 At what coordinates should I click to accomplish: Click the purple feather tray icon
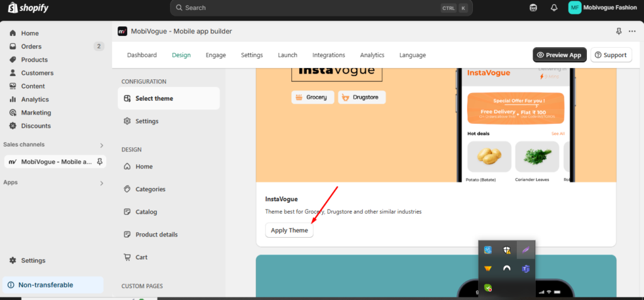point(526,250)
